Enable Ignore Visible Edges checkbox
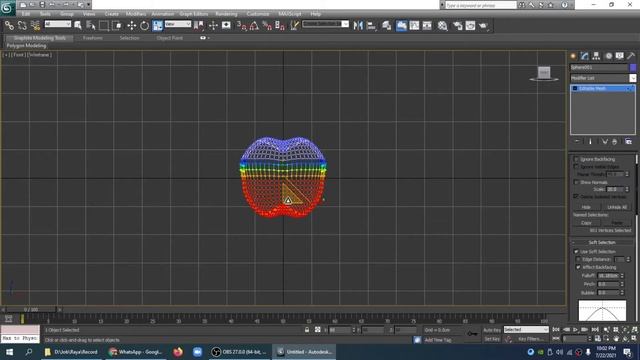 (576, 167)
